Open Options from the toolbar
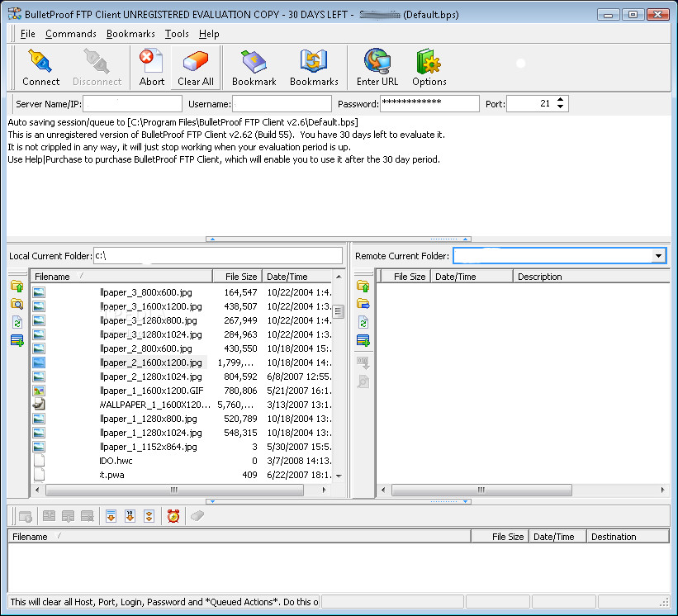 429,68
